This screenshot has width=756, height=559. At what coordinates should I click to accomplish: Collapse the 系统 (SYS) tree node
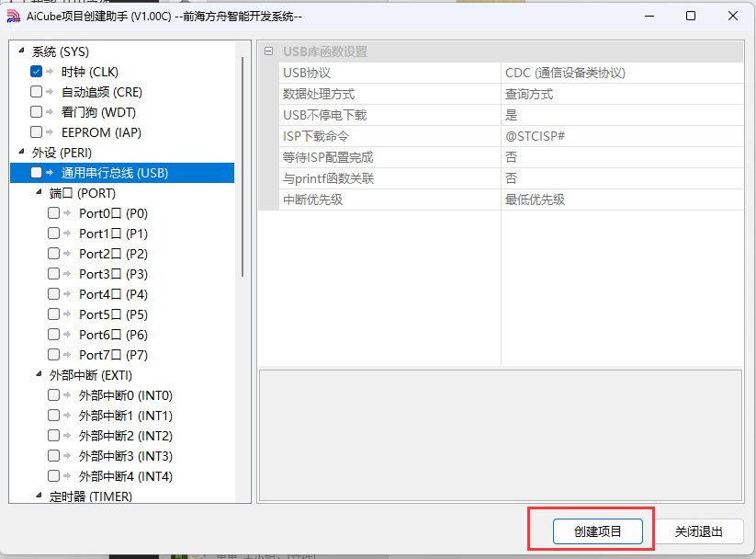click(x=21, y=51)
